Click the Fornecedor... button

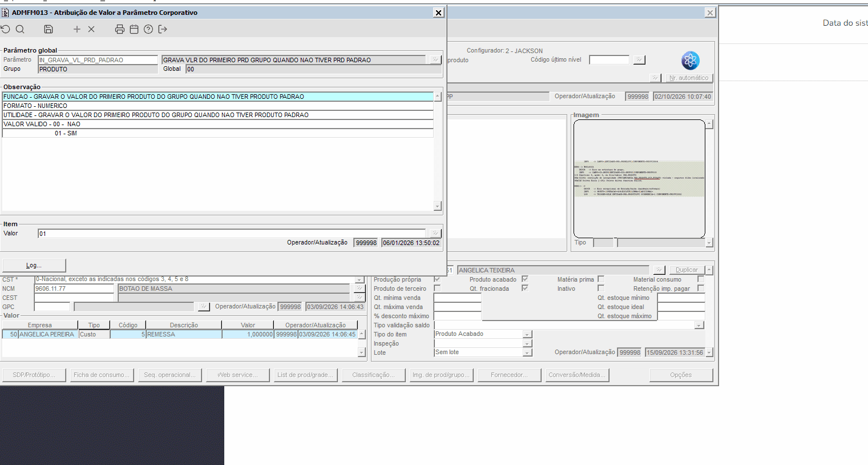[509, 375]
